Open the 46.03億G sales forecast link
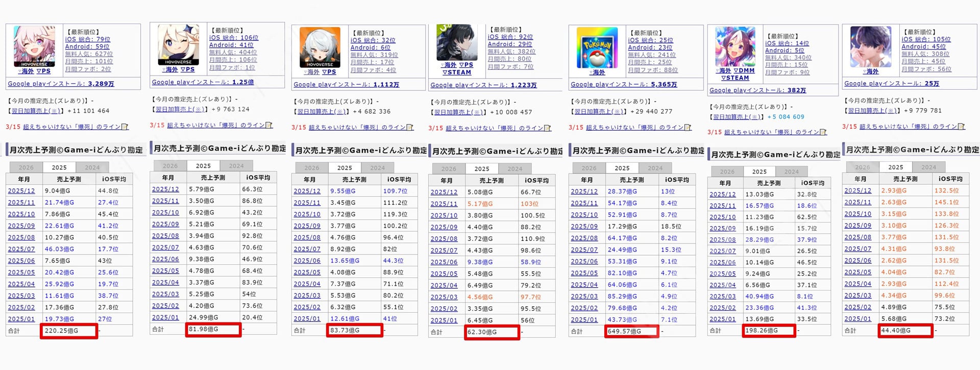This screenshot has width=980, height=370. click(x=59, y=249)
